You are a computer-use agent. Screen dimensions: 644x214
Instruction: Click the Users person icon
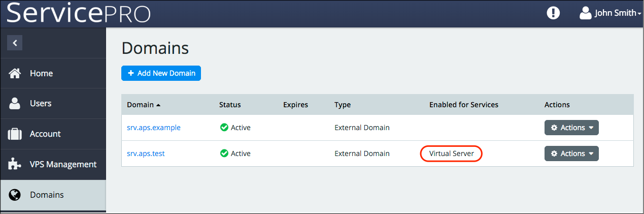(x=15, y=103)
